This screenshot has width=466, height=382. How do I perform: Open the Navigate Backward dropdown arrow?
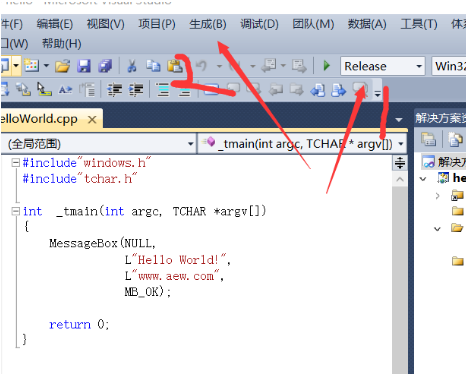click(283, 66)
